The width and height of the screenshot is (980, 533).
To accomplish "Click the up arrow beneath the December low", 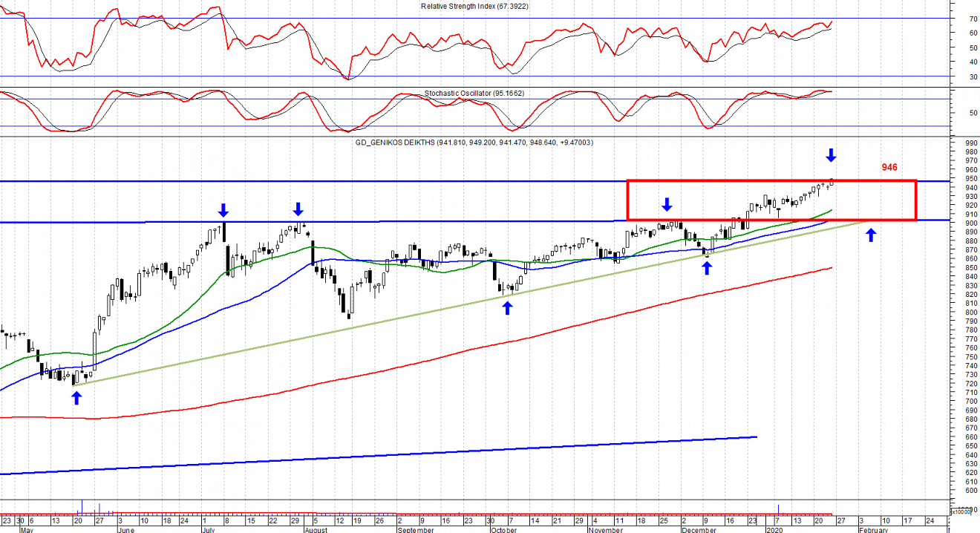I will 707,268.
